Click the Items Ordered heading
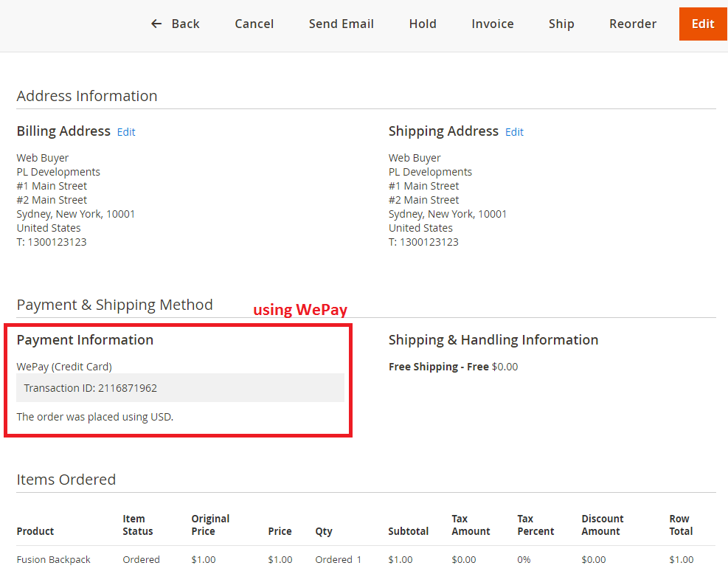 coord(66,480)
